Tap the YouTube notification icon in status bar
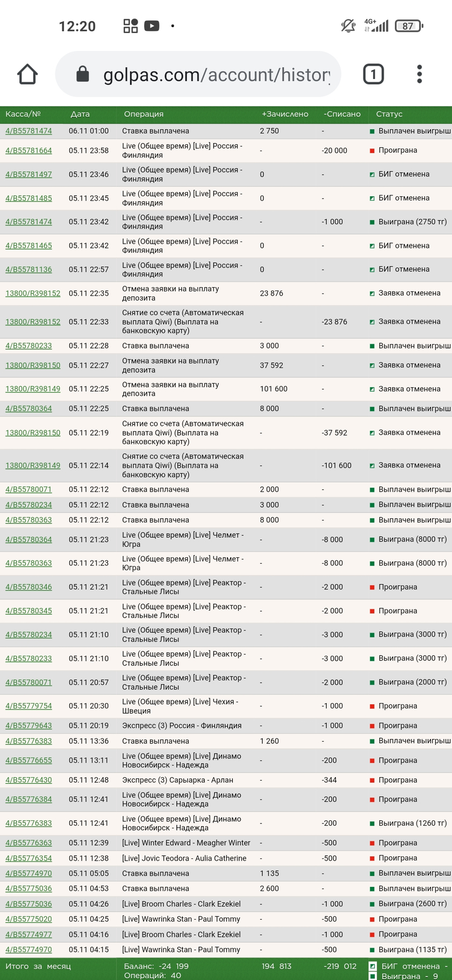 [152, 26]
